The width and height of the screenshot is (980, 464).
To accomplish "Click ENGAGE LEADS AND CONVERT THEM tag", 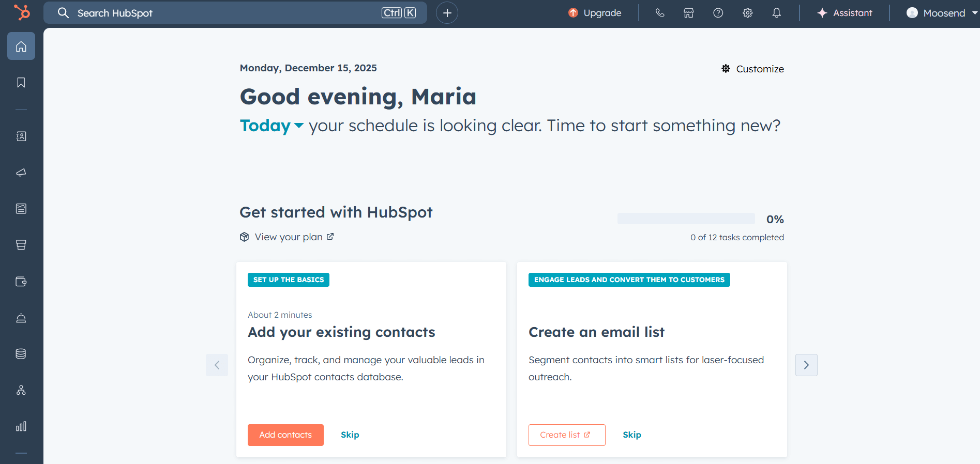I will pos(629,280).
